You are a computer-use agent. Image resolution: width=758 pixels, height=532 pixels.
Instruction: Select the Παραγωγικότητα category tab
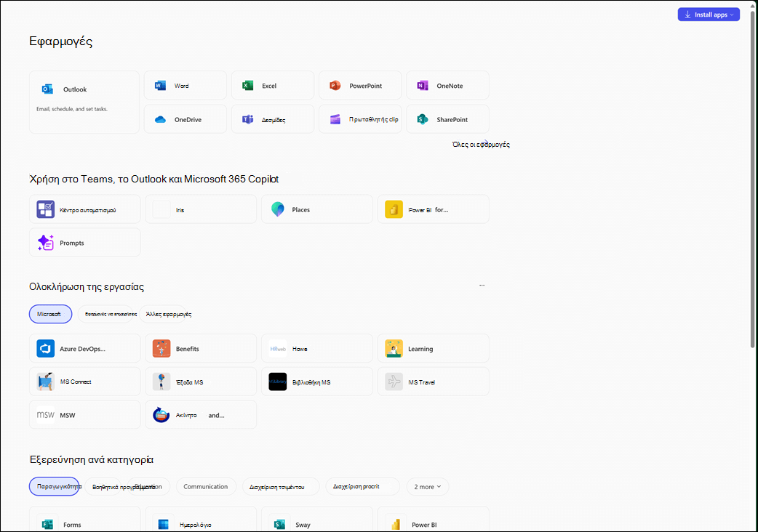pyautogui.click(x=54, y=487)
